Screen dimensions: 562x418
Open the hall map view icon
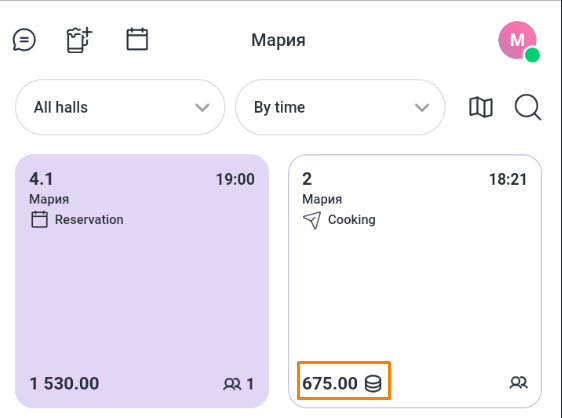tap(481, 107)
